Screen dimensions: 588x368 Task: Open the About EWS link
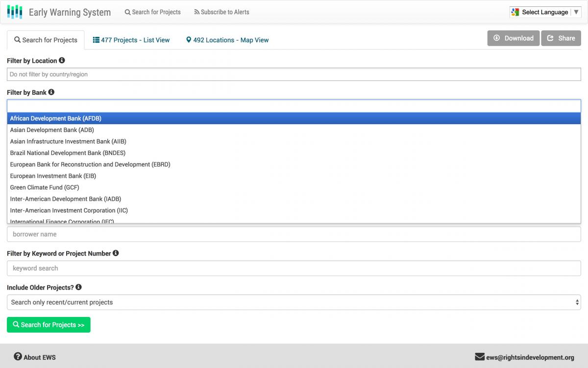coord(35,357)
